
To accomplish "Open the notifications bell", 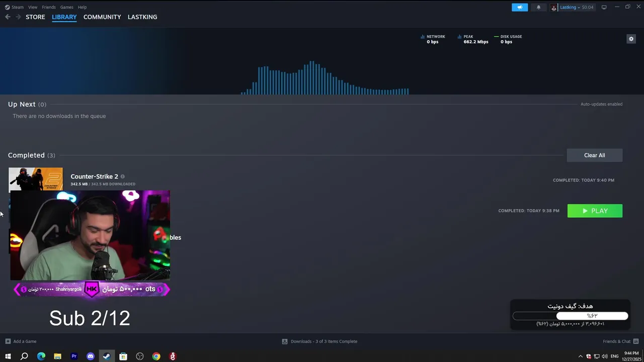I will (x=538, y=7).
